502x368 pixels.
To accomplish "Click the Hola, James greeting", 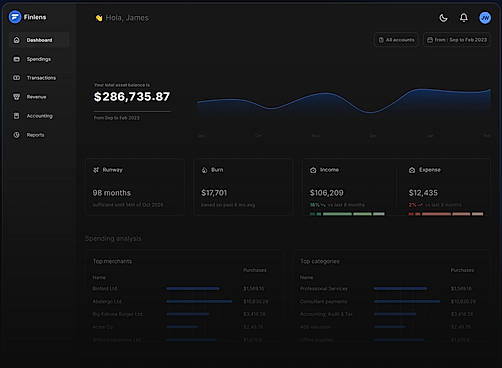I will [x=127, y=18].
